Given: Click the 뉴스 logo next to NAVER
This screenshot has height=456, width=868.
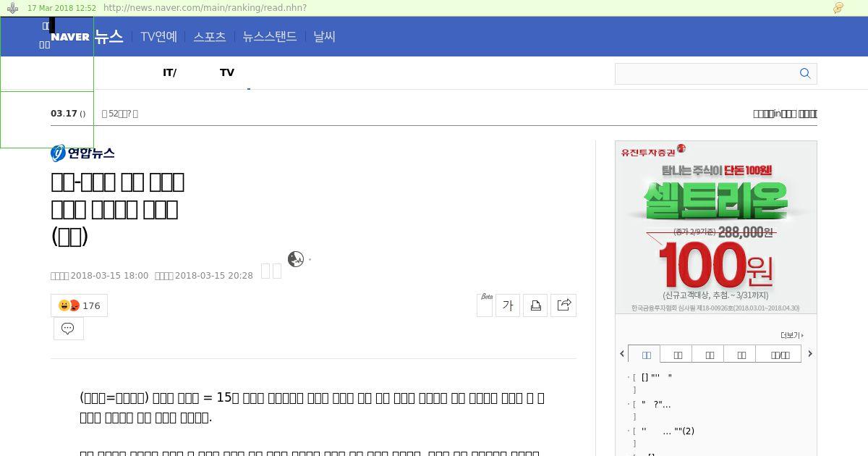Looking at the screenshot, I should pyautogui.click(x=109, y=36).
